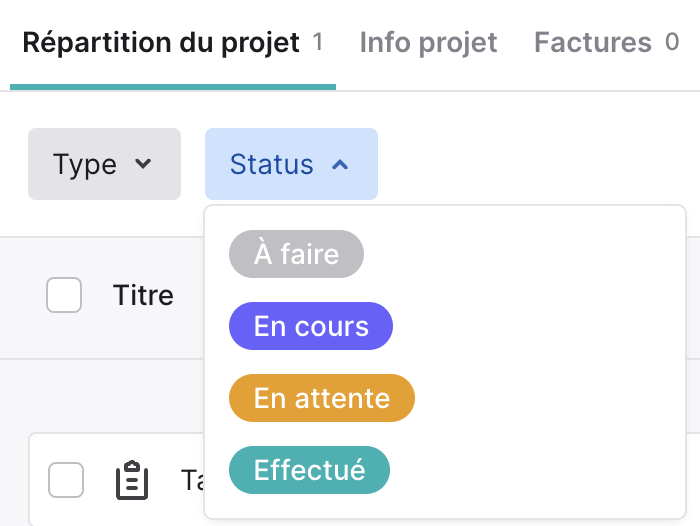Click the chevron down arrow on Type
Screen dimensions: 700x526
click(x=143, y=164)
